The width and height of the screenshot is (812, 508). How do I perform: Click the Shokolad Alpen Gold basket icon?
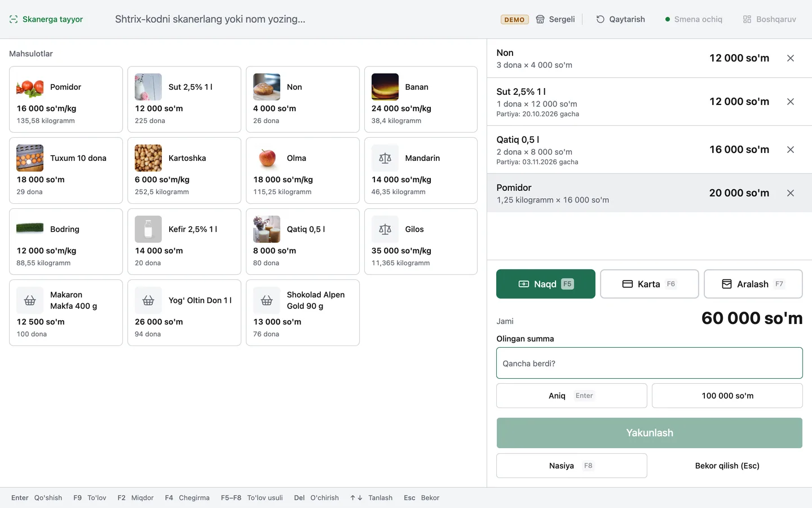pos(267,300)
